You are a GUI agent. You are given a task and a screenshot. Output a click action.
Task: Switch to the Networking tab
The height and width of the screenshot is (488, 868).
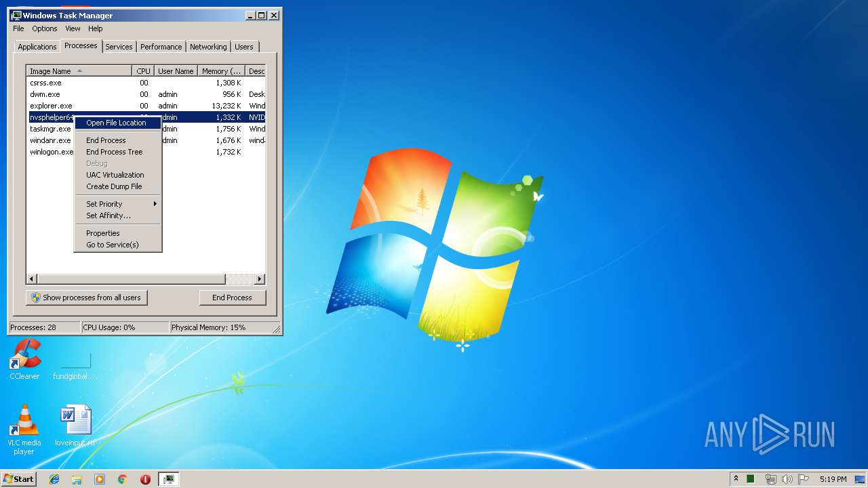click(x=208, y=47)
